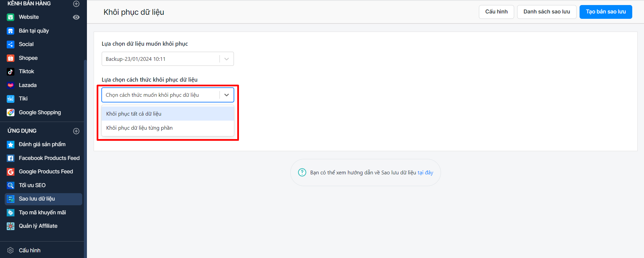This screenshot has width=644, height=258.
Task: Toggle website preview eye icon
Action: [x=76, y=17]
